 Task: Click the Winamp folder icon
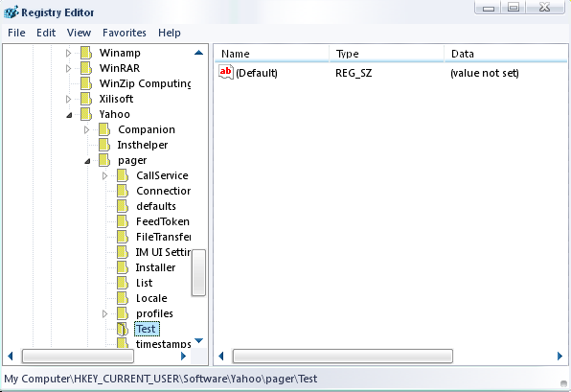(x=86, y=53)
